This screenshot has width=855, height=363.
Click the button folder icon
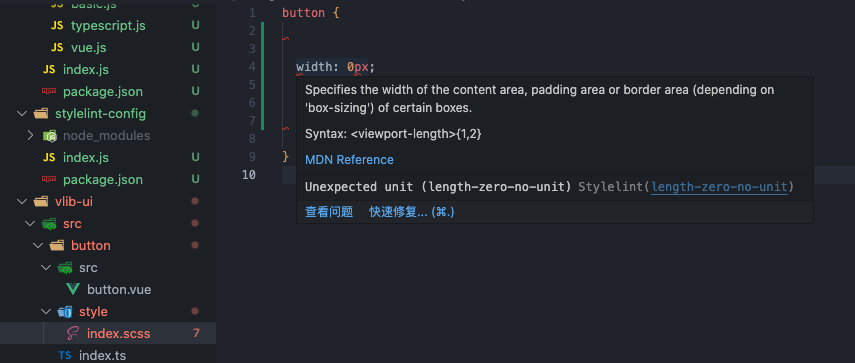click(57, 245)
